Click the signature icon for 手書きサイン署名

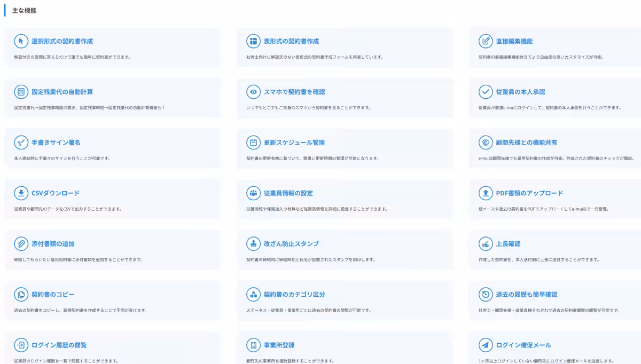21,143
